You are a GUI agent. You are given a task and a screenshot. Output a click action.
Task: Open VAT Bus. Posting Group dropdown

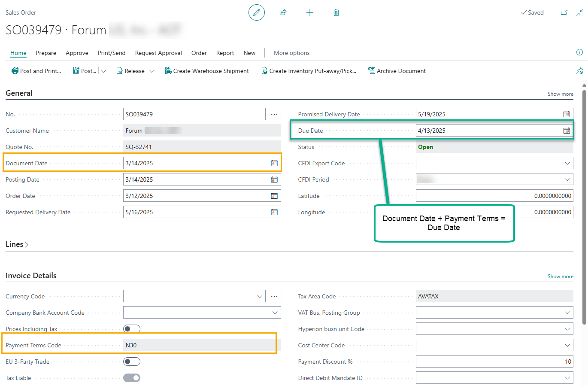tap(567, 313)
